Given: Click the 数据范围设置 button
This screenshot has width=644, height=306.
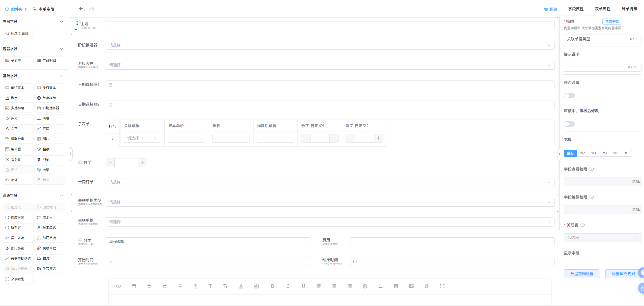Looking at the screenshot, I should 581,274.
